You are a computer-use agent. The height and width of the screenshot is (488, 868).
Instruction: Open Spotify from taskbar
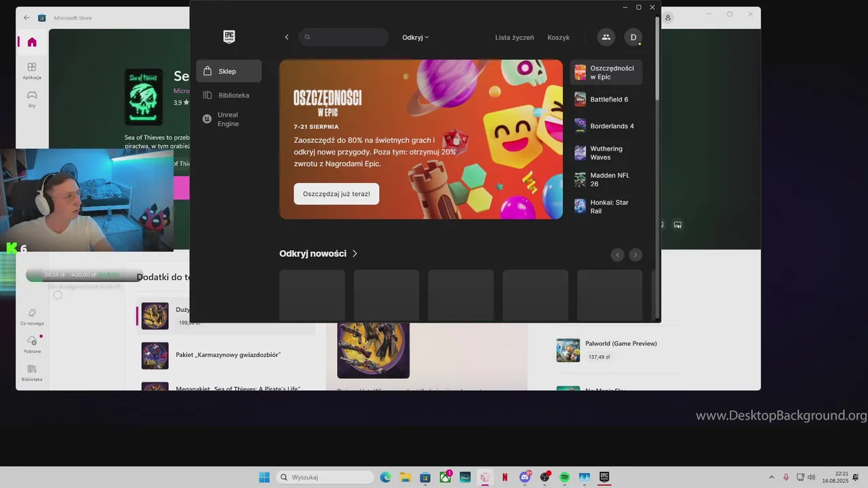[x=564, y=477]
